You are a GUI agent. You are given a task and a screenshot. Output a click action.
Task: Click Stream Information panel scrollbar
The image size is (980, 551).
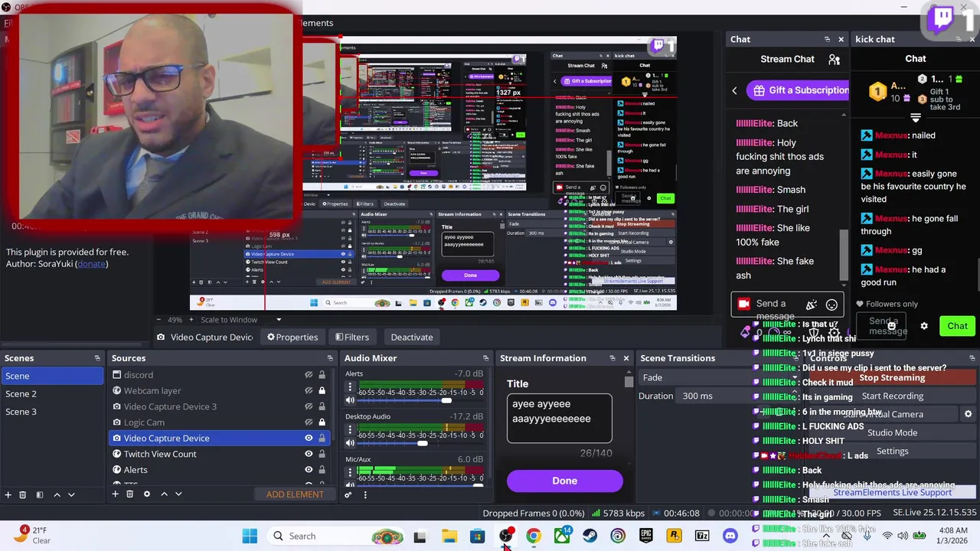(629, 381)
